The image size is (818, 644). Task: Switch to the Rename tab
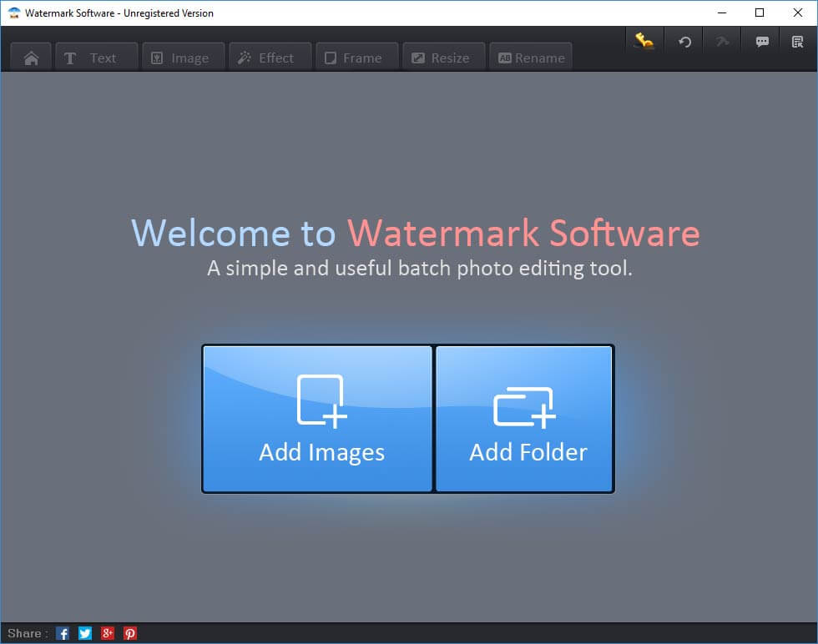tap(531, 58)
